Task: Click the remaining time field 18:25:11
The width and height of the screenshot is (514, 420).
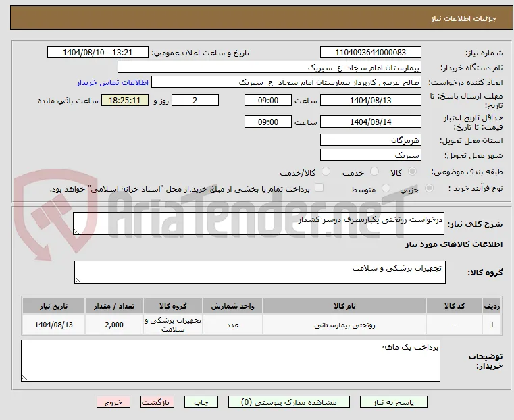Action: pyautogui.click(x=124, y=100)
